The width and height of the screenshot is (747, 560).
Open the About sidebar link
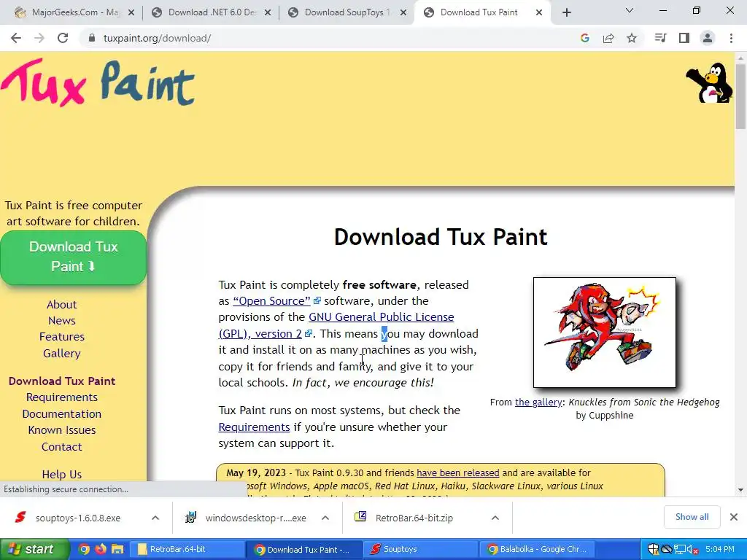tap(61, 305)
